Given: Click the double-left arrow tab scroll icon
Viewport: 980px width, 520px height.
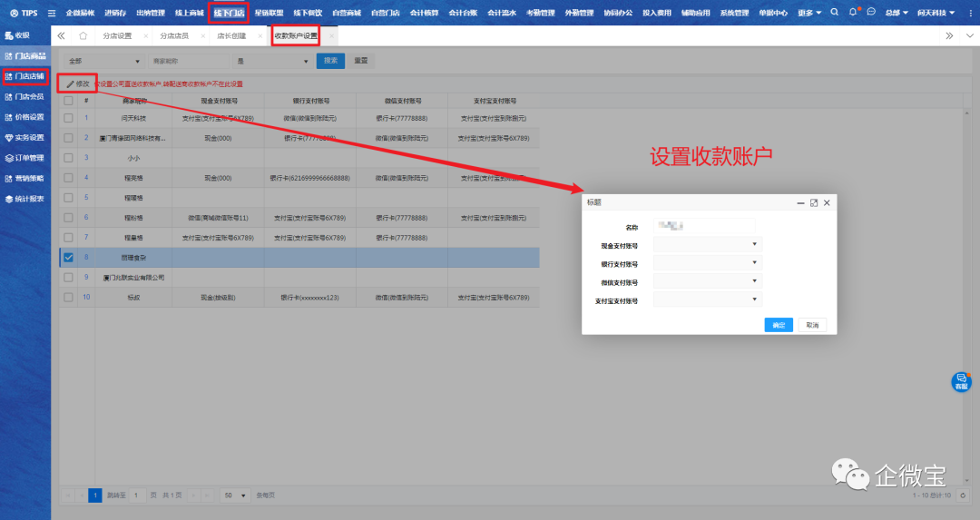Looking at the screenshot, I should (x=62, y=36).
